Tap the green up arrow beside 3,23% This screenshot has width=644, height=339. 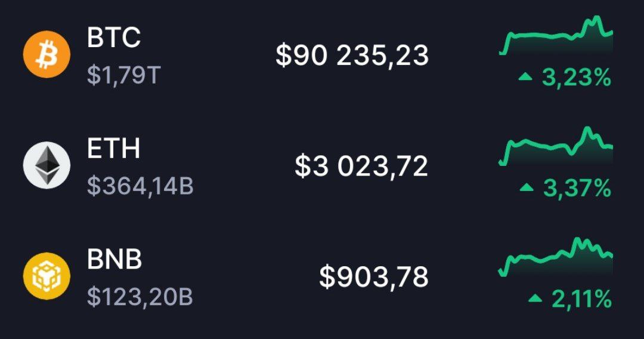[x=525, y=76]
